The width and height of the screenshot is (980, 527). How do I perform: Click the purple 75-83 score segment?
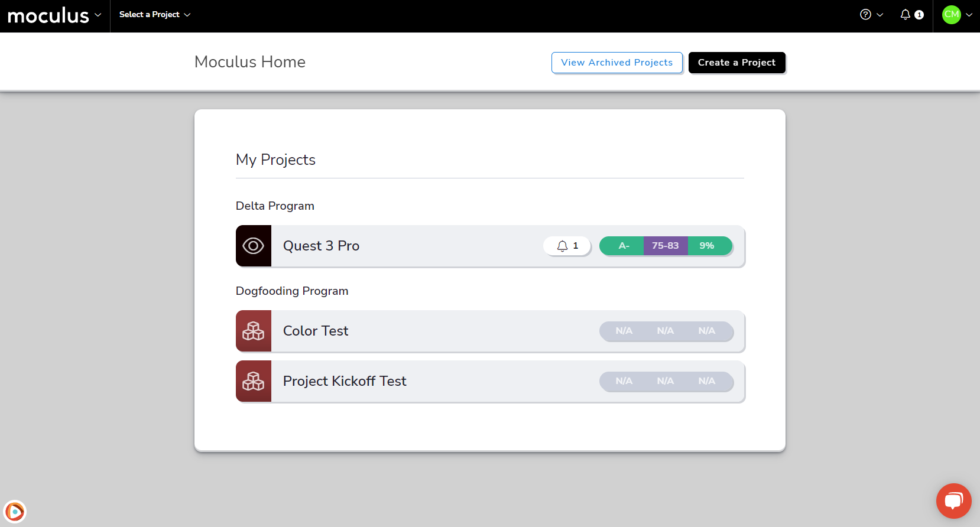point(665,246)
